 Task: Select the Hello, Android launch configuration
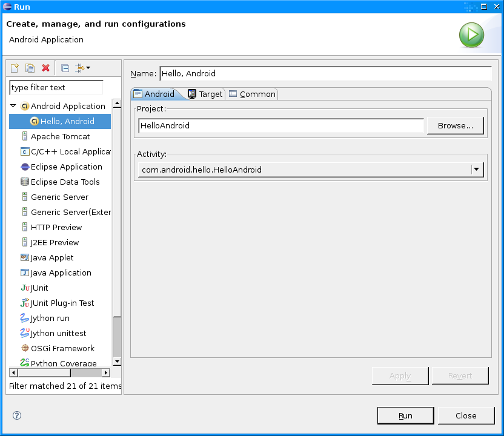[67, 121]
